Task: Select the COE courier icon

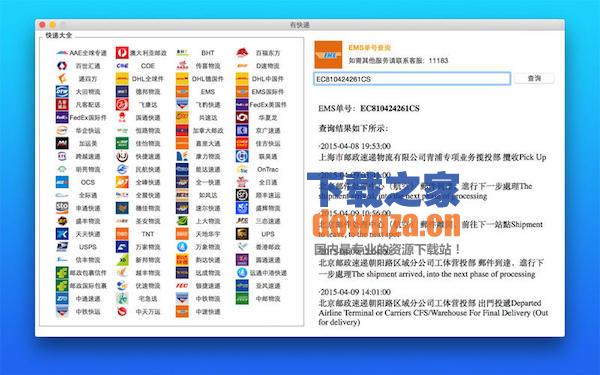Action: 122,66
